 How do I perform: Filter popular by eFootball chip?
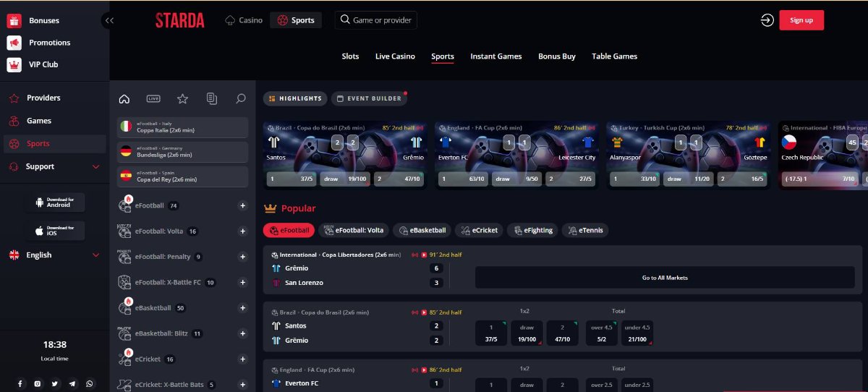(x=289, y=230)
